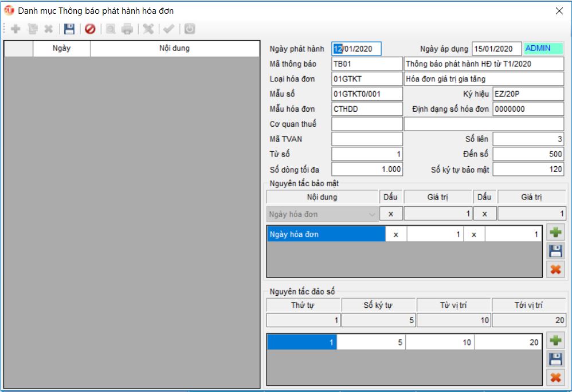
Task: Click the app logo in title bar
Action: coord(9,10)
